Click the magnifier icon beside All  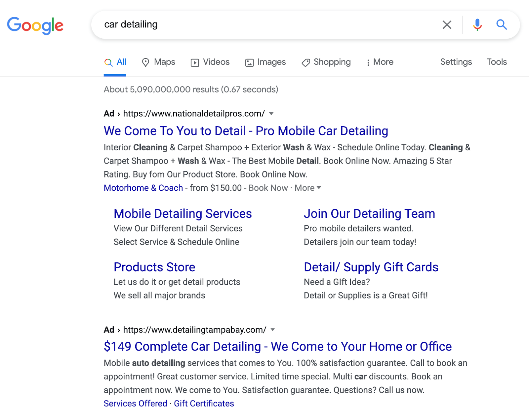tap(108, 62)
